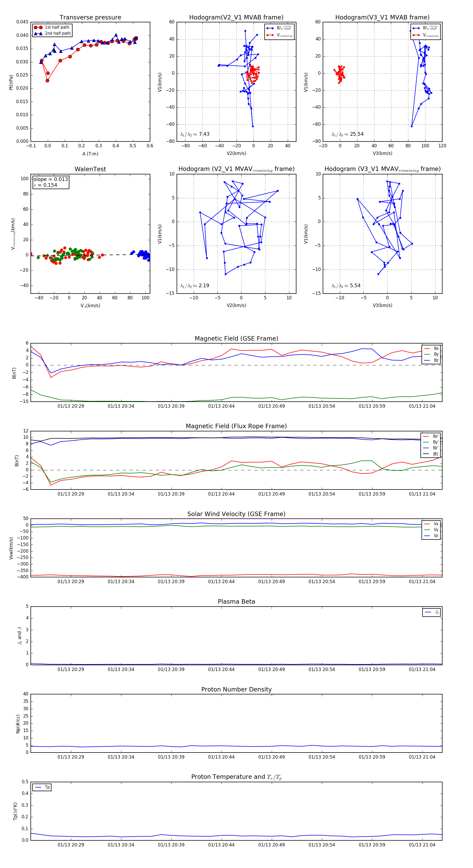
Task: Select the Bz' legend entry in Flux Rope plot
Action: [x=431, y=448]
